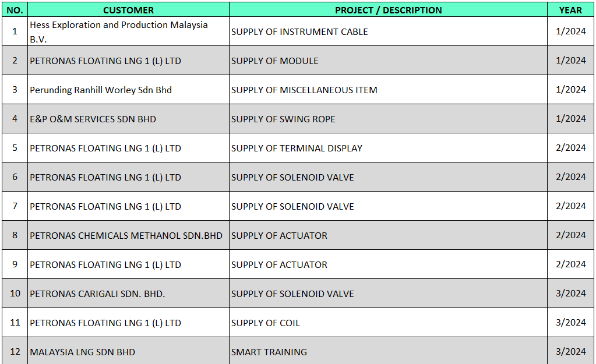
Task: Select the SUPPLY OF COIL cell
Action: click(388, 323)
